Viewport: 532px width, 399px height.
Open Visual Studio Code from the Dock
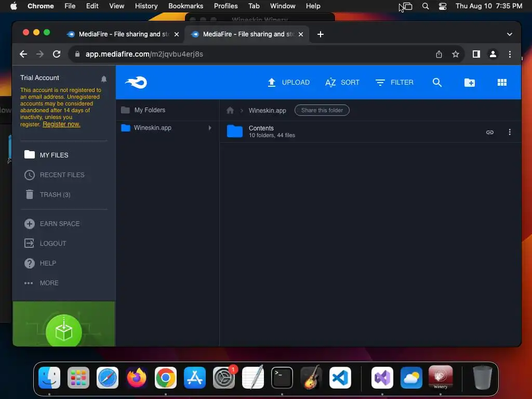point(340,378)
